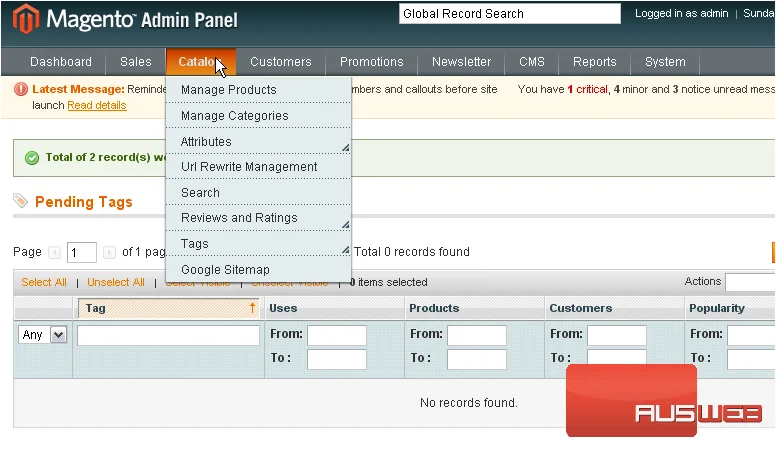Screen dimensions: 776x450
Task: Click the Tag filter text field
Action: tap(168, 335)
